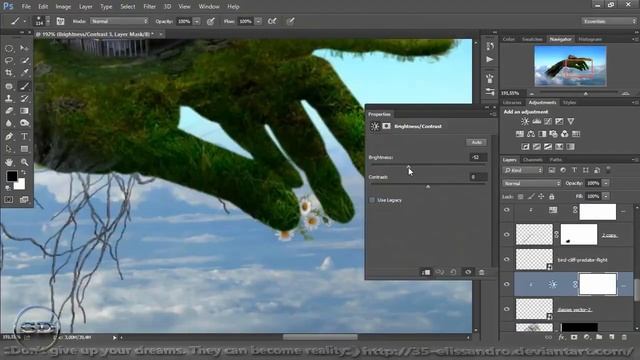Open the Image menu
This screenshot has height=360, width=640.
(x=63, y=7)
